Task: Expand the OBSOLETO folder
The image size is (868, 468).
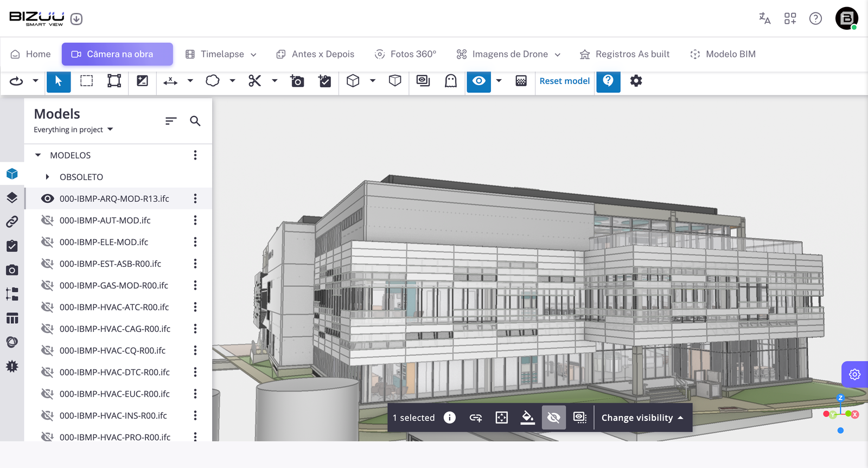Action: (x=48, y=177)
